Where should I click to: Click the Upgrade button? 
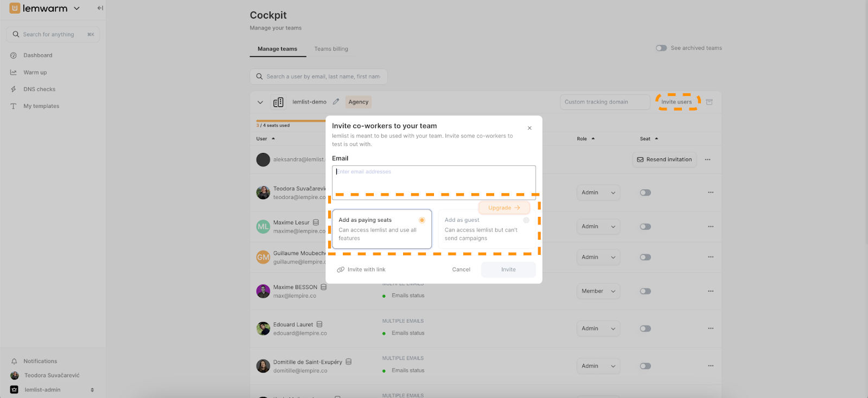[504, 208]
